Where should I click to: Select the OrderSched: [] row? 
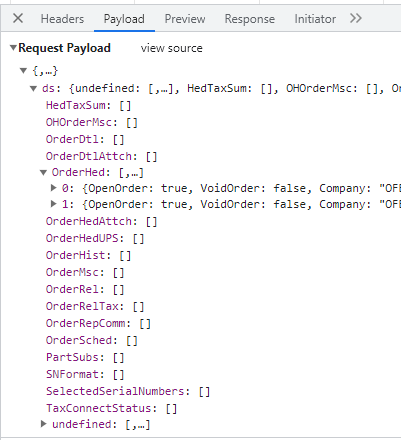tap(92, 340)
